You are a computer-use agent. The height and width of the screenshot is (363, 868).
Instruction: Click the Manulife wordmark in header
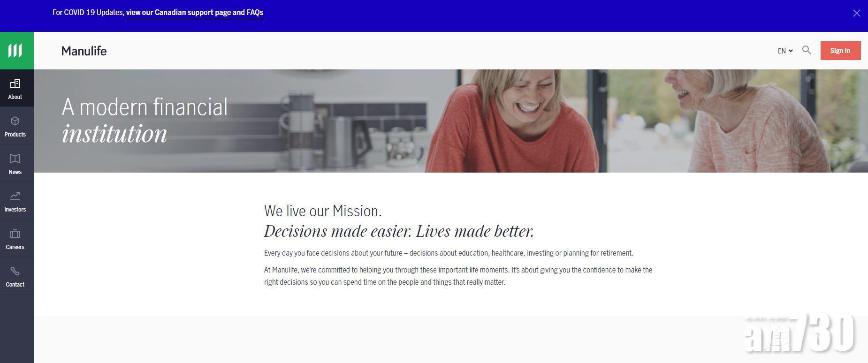tap(84, 51)
